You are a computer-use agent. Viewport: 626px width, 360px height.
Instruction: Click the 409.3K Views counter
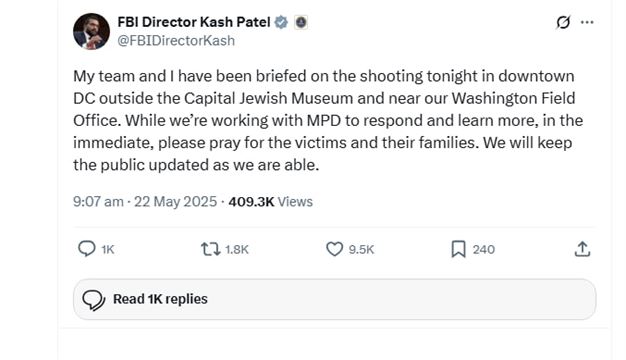point(271,202)
